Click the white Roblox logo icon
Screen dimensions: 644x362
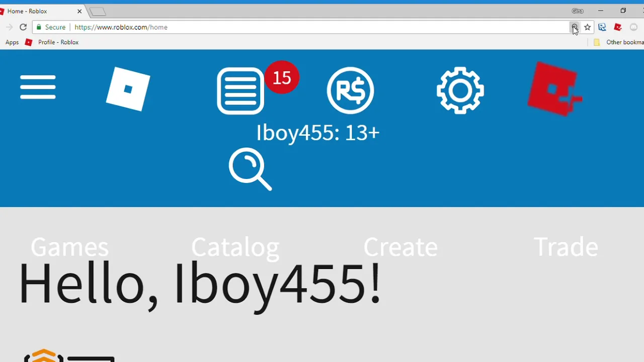(x=128, y=89)
